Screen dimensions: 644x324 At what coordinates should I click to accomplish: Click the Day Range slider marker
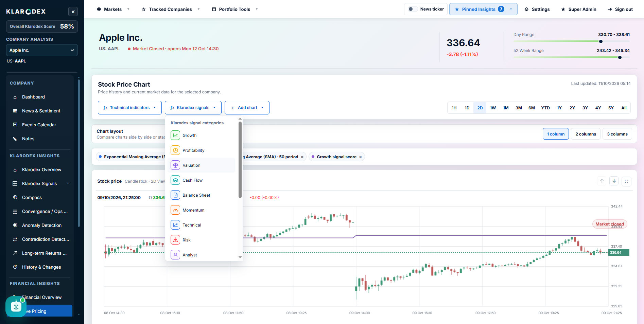coord(601,41)
